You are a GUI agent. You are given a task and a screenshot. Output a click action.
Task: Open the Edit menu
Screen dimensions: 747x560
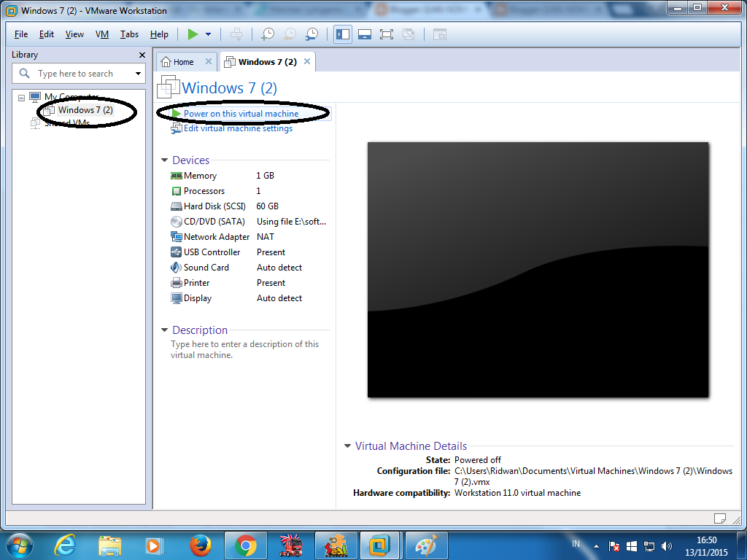click(46, 34)
